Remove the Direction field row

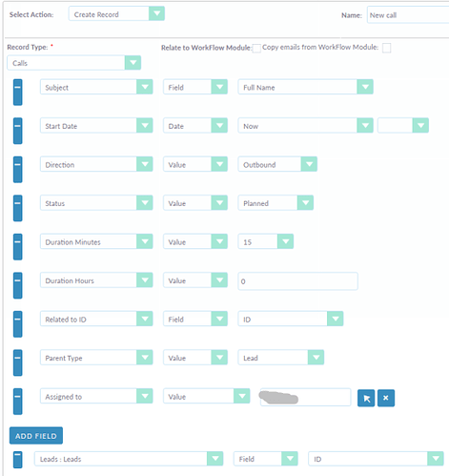tap(18, 170)
